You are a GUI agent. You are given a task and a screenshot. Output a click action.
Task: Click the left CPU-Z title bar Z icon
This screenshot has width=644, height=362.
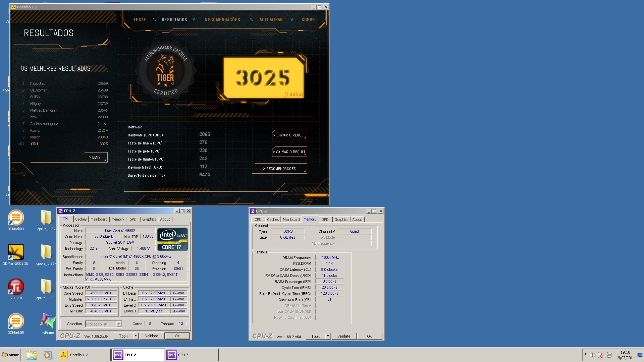coord(61,211)
